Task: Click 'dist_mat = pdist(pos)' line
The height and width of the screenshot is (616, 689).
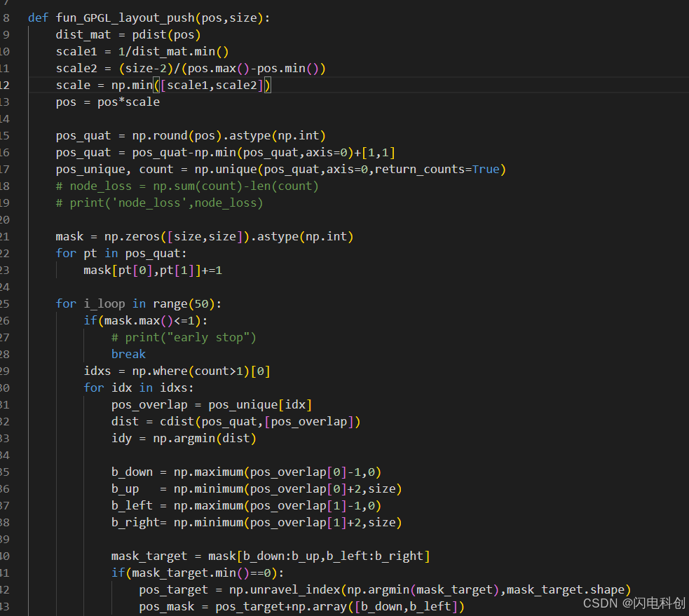Action: coord(128,35)
